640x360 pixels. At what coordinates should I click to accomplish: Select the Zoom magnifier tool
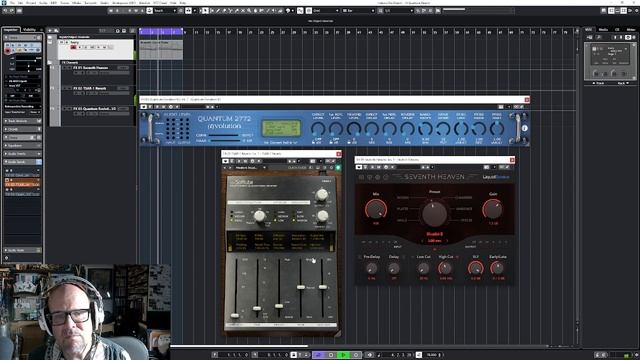click(249, 11)
